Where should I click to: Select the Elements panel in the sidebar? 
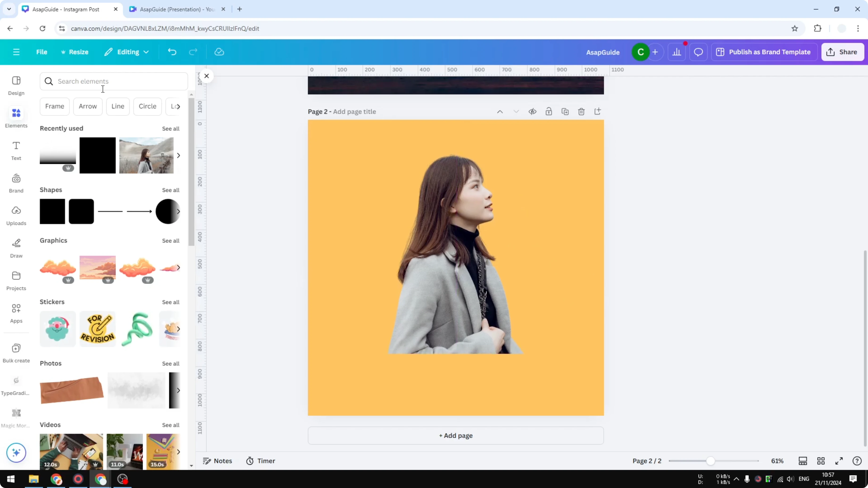pos(16,117)
